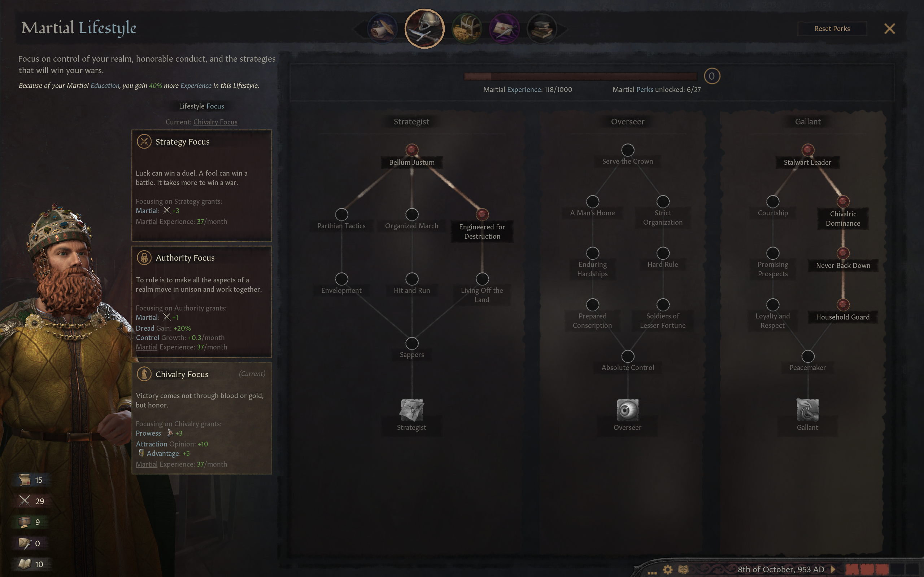Click the Gallant trait icon
Image resolution: width=924 pixels, height=577 pixels.
[807, 410]
